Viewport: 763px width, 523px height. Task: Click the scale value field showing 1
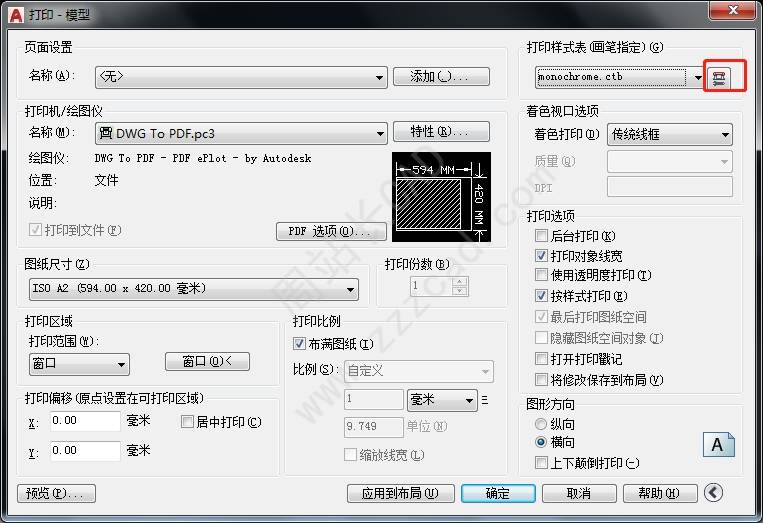pyautogui.click(x=374, y=399)
